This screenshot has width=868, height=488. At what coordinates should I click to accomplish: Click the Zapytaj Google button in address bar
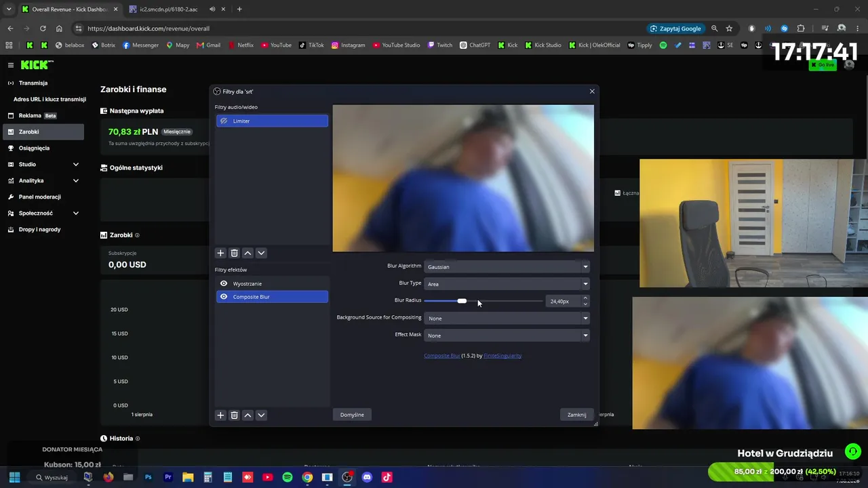[x=675, y=28]
